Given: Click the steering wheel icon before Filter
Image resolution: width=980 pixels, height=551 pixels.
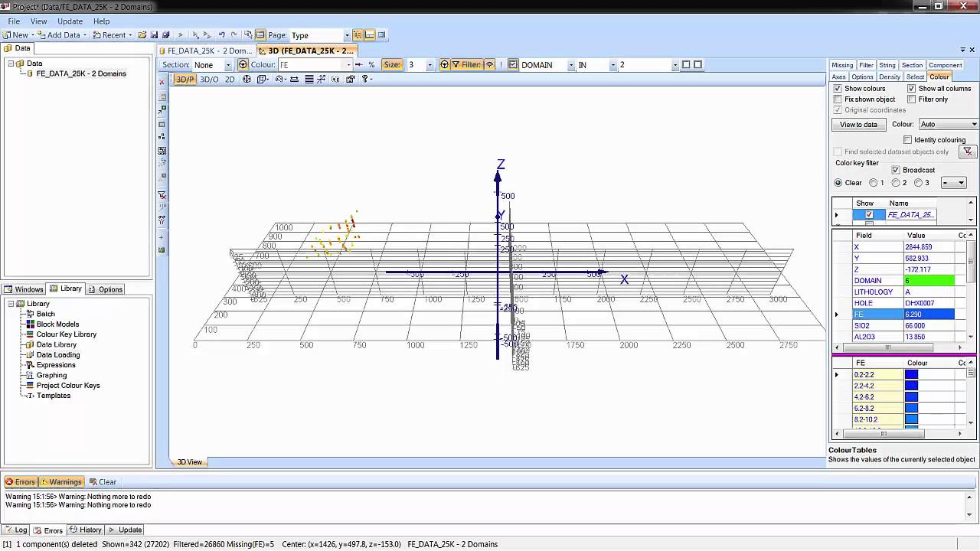Looking at the screenshot, I should click(444, 65).
